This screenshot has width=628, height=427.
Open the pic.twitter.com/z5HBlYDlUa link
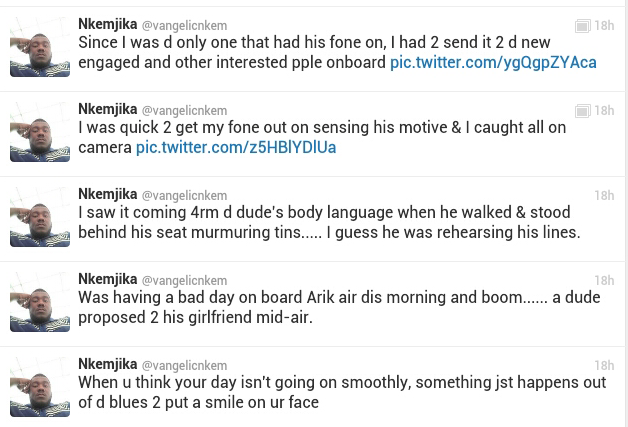click(x=236, y=147)
